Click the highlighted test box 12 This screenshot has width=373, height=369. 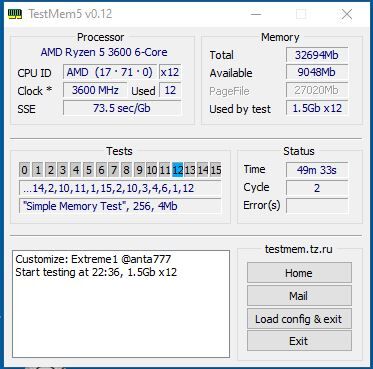[x=178, y=170]
